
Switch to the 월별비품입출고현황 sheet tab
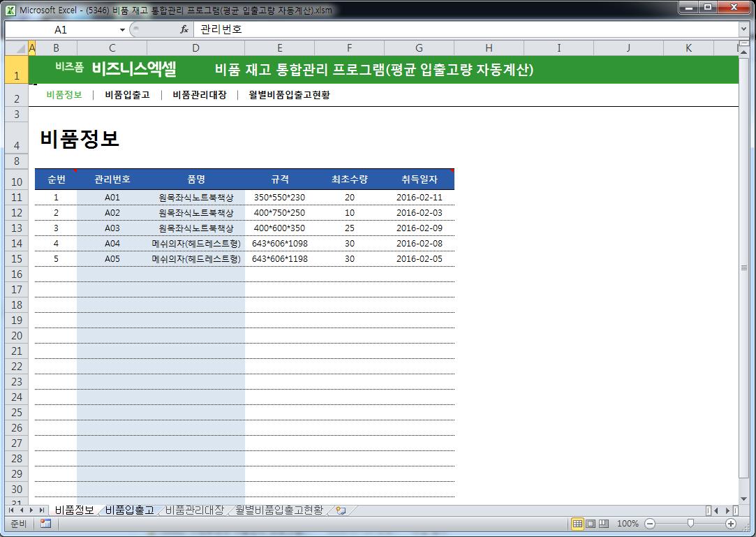point(279,510)
